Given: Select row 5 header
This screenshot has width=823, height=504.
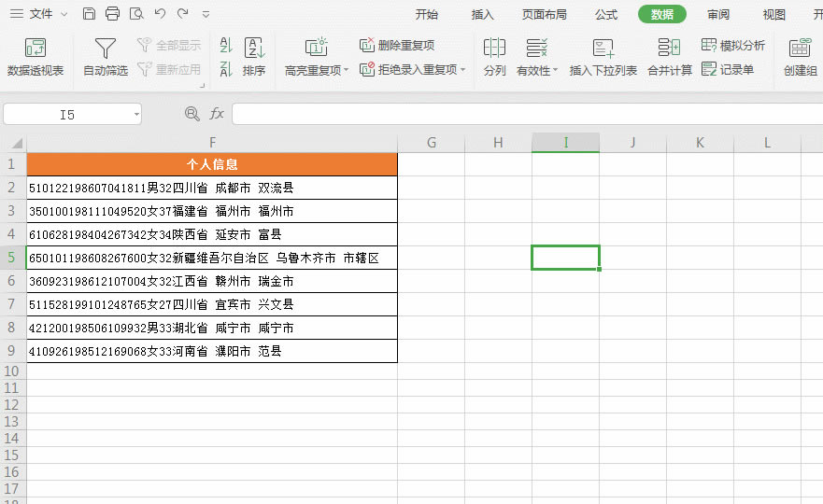Looking at the screenshot, I should [x=12, y=258].
